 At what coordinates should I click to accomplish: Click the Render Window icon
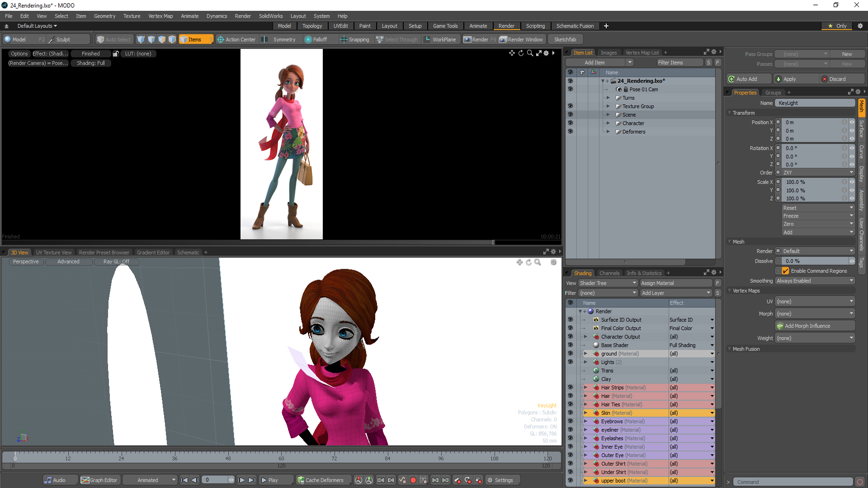[503, 40]
